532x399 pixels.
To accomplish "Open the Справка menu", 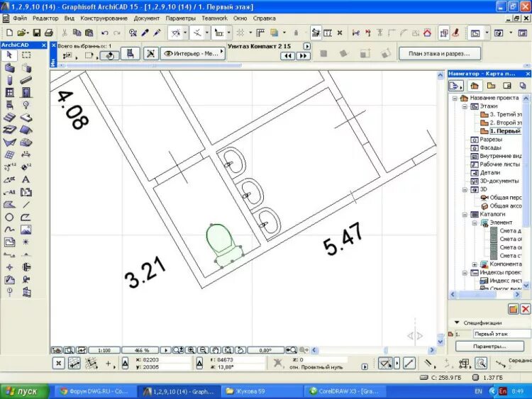I will coord(265,18).
